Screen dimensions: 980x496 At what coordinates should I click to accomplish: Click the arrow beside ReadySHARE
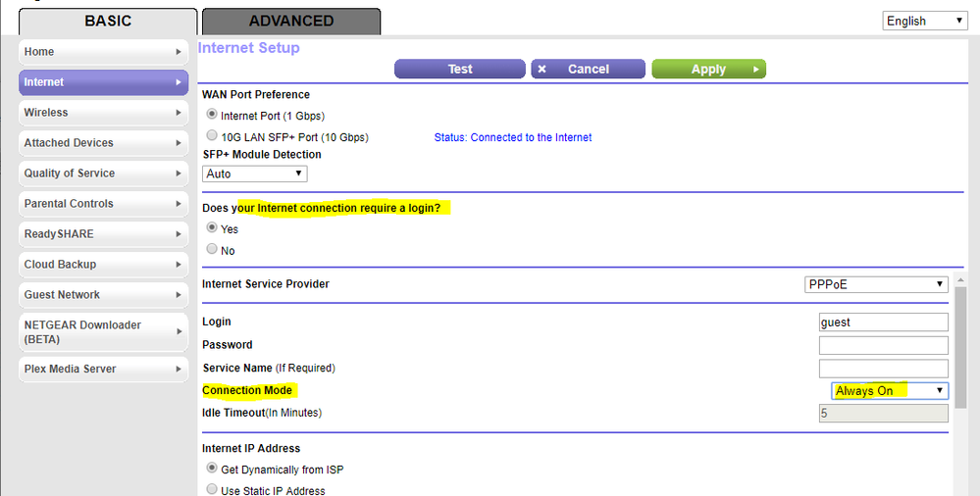pyautogui.click(x=179, y=234)
